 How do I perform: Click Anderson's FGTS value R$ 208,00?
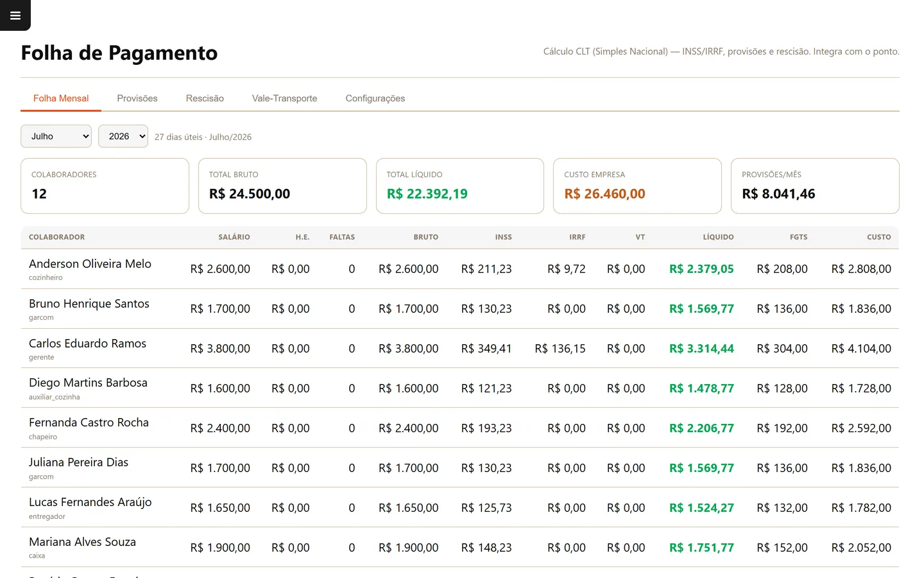[782, 269]
